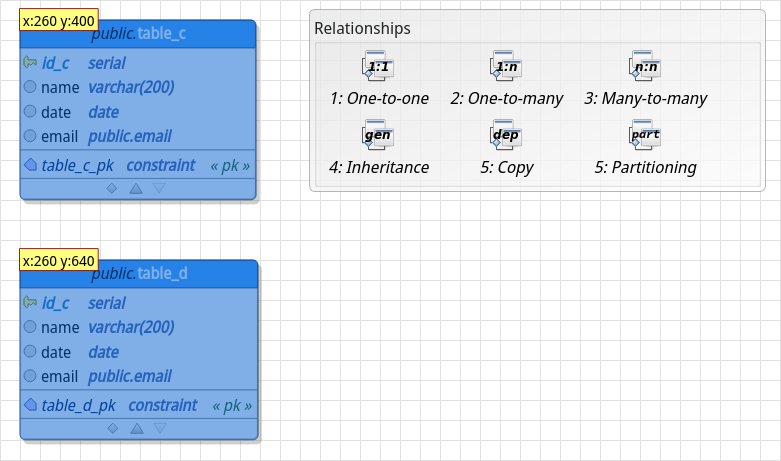This screenshot has width=781, height=461.
Task: Click the Relationships panel title
Action: tap(362, 29)
